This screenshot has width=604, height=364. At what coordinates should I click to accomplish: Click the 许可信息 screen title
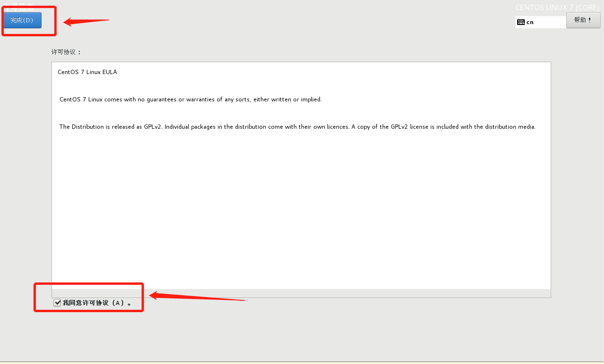click(x=19, y=7)
